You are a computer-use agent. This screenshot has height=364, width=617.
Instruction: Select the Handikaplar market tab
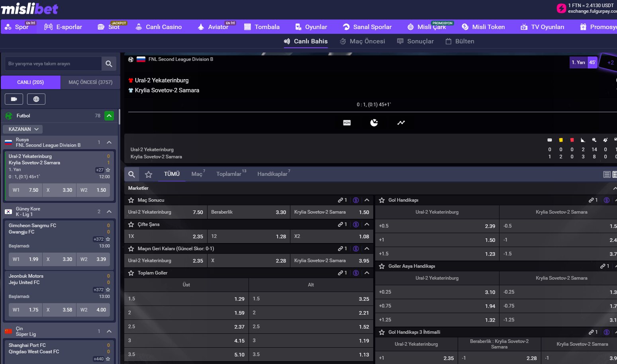(272, 174)
